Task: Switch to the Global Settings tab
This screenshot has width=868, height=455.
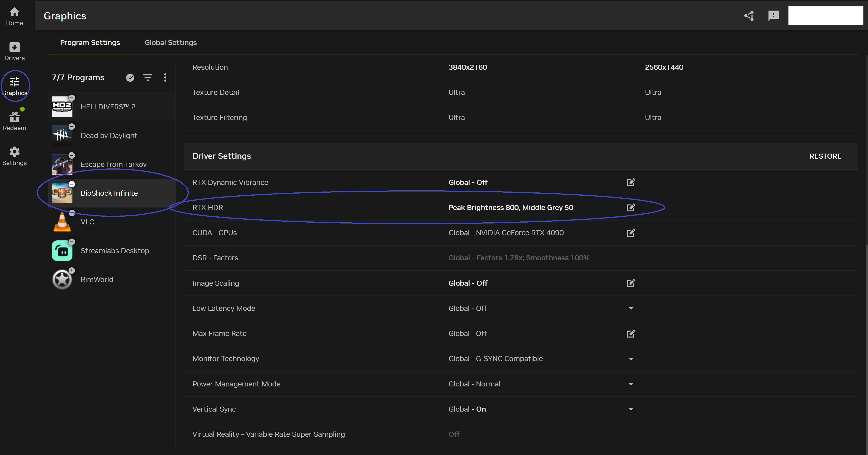Action: click(x=170, y=43)
